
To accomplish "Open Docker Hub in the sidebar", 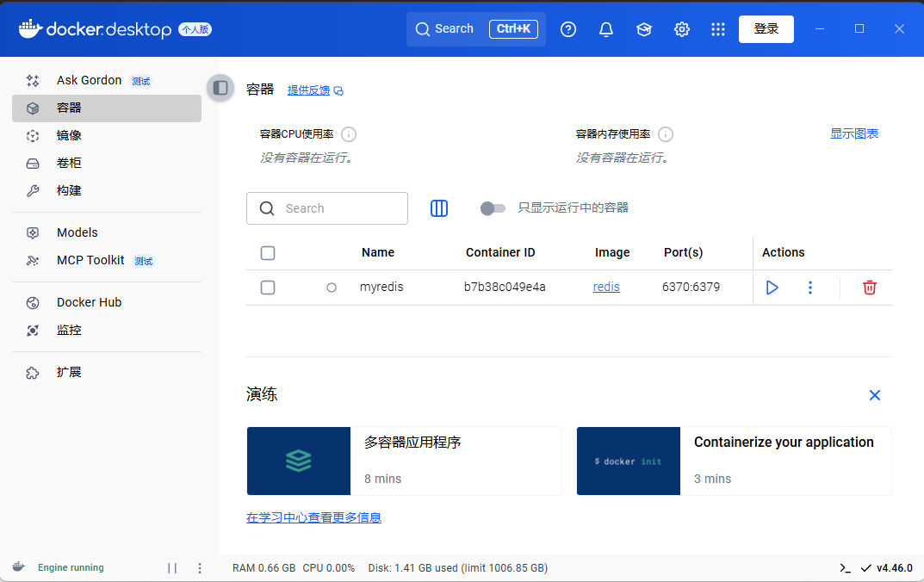I will pos(89,302).
